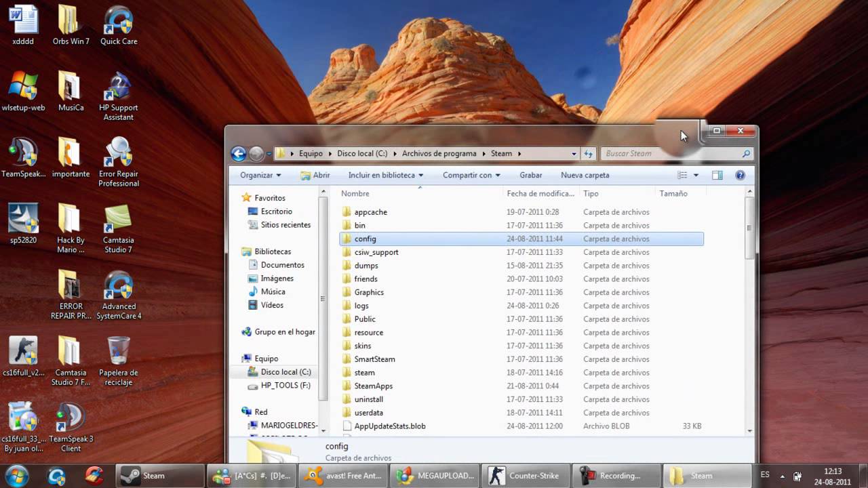
Task: Select the SteamApps folder
Action: pyautogui.click(x=373, y=386)
